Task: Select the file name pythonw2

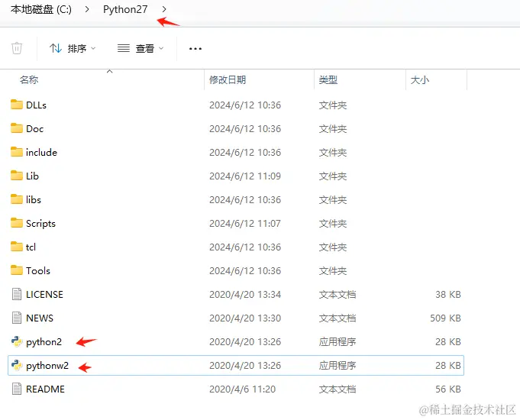Action: coord(47,366)
